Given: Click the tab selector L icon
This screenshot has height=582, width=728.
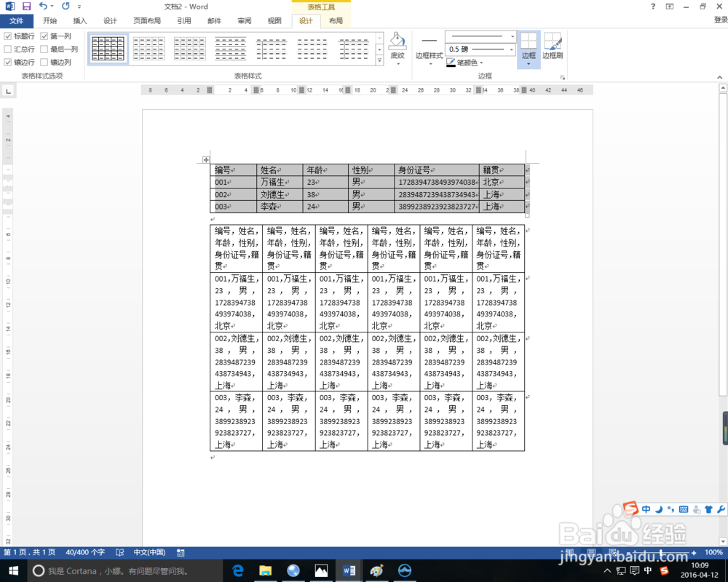Looking at the screenshot, I should (8, 91).
